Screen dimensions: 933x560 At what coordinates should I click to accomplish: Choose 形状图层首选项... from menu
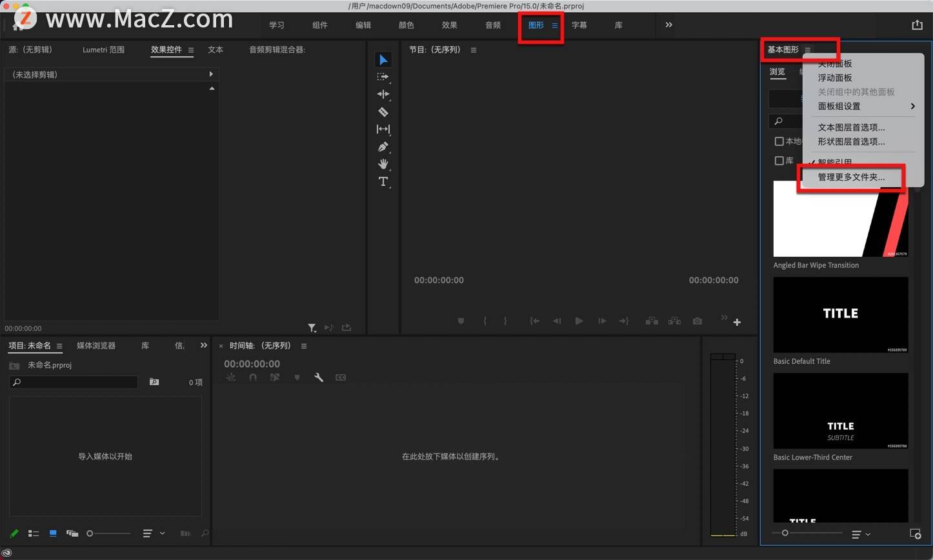pos(851,142)
